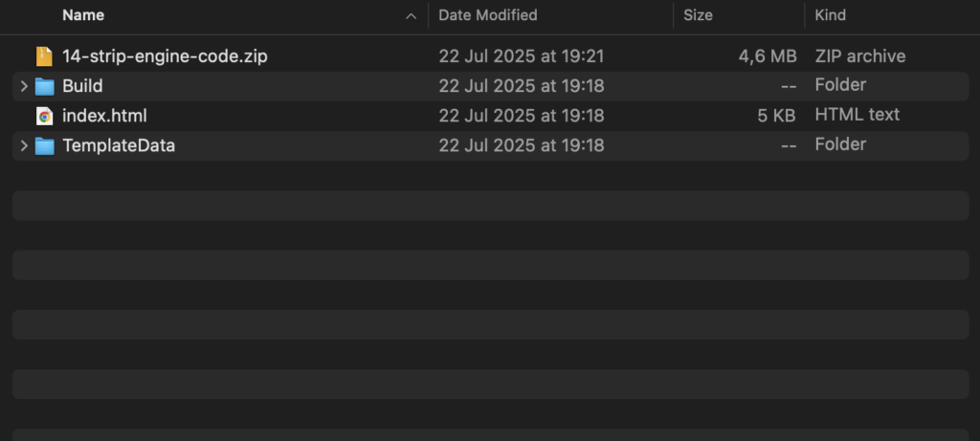Image resolution: width=980 pixels, height=441 pixels.
Task: Click the Build folder icon
Action: tap(44, 86)
